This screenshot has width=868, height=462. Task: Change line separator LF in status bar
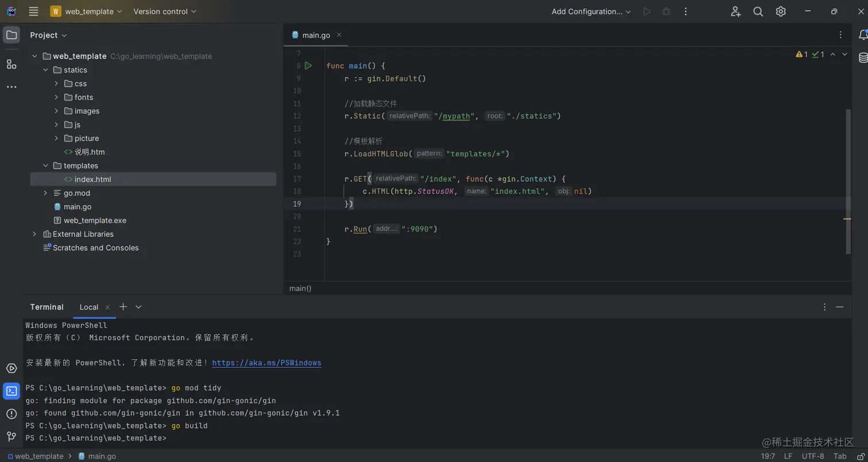click(788, 456)
